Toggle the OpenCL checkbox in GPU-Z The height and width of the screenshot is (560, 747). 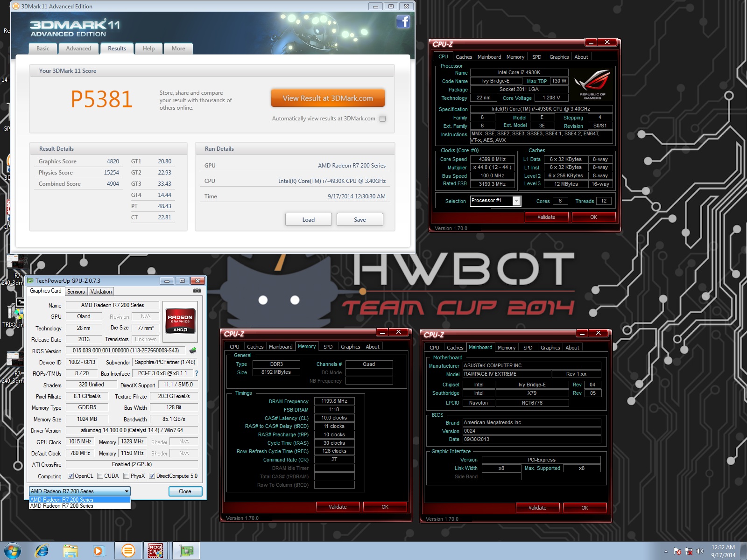70,476
